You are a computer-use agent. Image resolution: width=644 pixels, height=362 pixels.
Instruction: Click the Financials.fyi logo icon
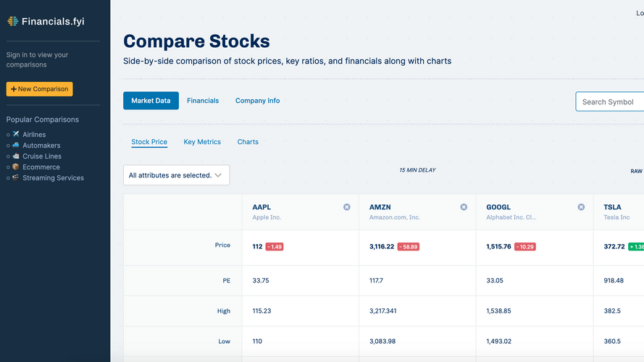point(13,21)
